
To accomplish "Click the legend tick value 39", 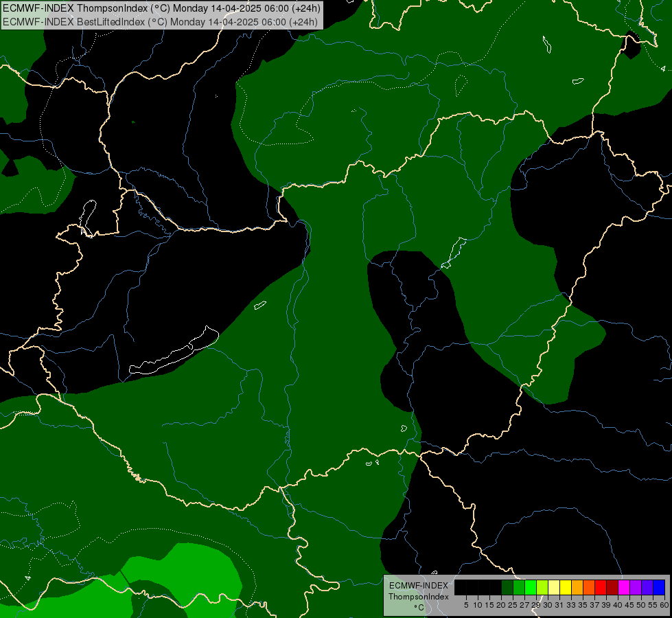I will 606,605.
